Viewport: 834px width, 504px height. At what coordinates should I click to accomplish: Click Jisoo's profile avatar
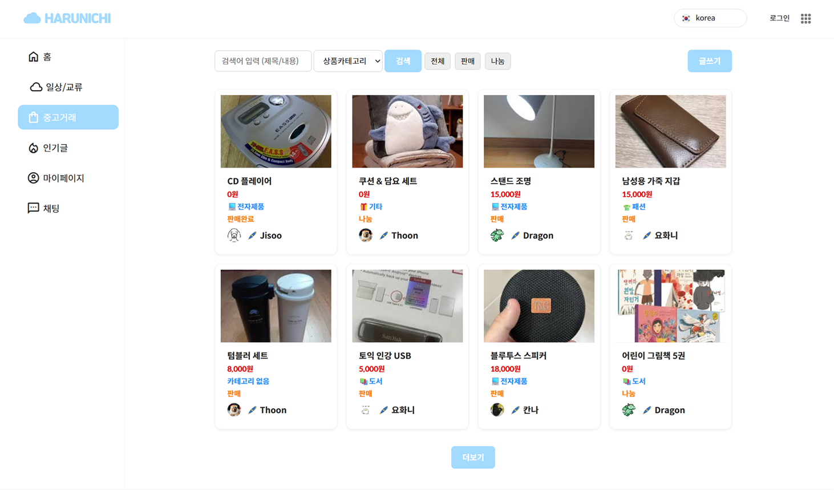pyautogui.click(x=234, y=235)
